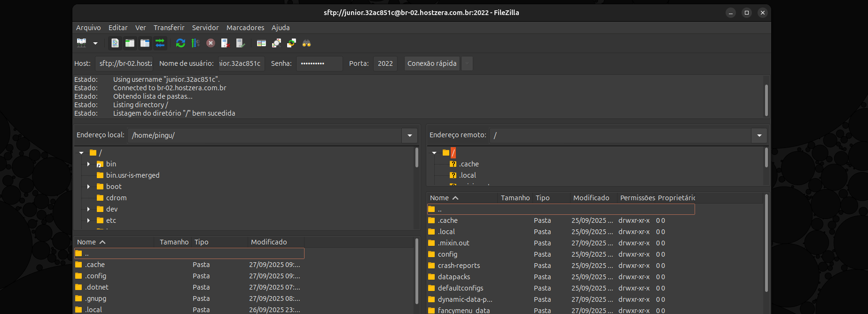Screen dimensions: 868x314
Task: Expand the bin folder in local tree
Action: click(x=88, y=164)
